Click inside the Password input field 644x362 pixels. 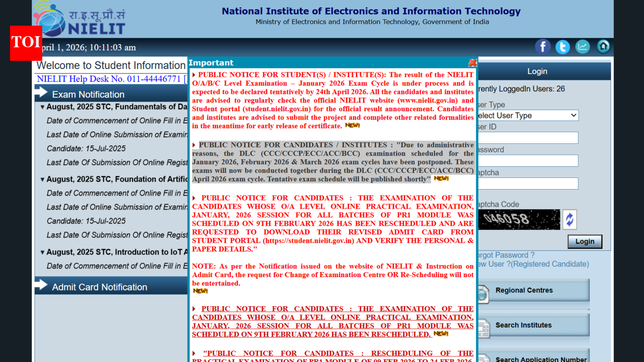[526, 160]
